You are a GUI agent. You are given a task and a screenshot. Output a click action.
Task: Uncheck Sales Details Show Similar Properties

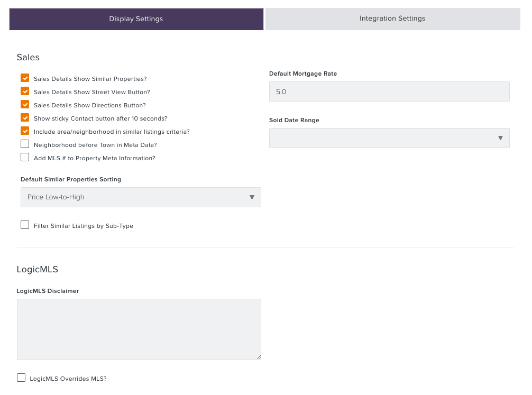[x=25, y=78]
